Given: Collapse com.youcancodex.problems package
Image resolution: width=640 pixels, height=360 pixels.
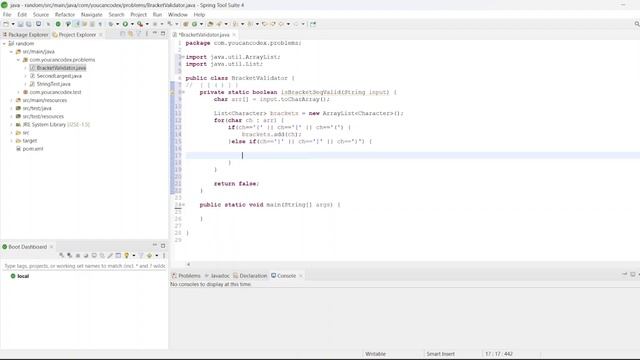Looking at the screenshot, I should coord(18,60).
